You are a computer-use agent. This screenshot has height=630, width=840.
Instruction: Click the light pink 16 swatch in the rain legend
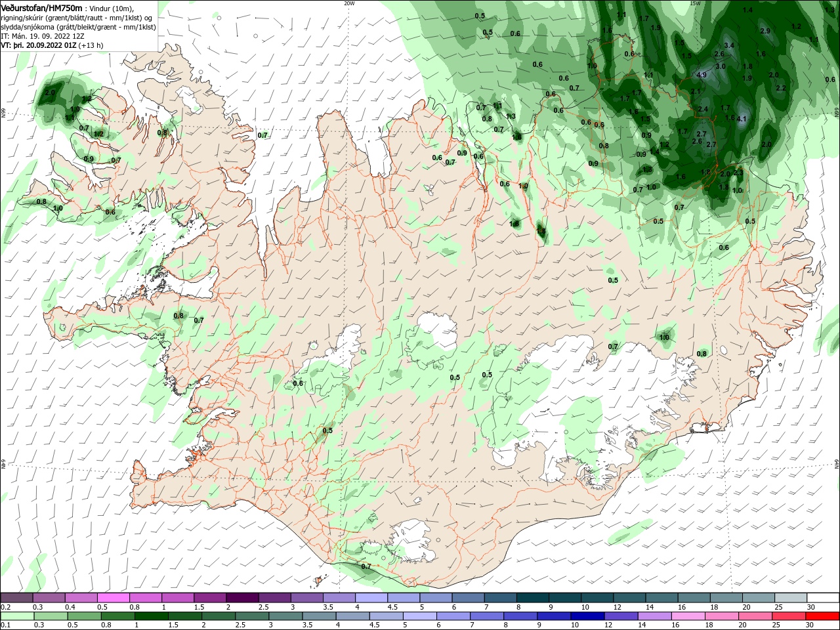tap(688, 616)
